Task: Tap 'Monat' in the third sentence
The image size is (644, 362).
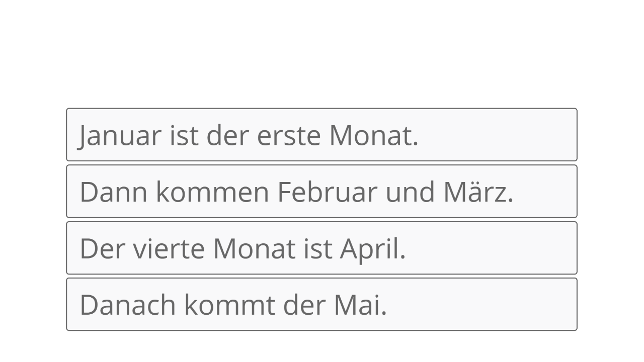Action: (254, 248)
